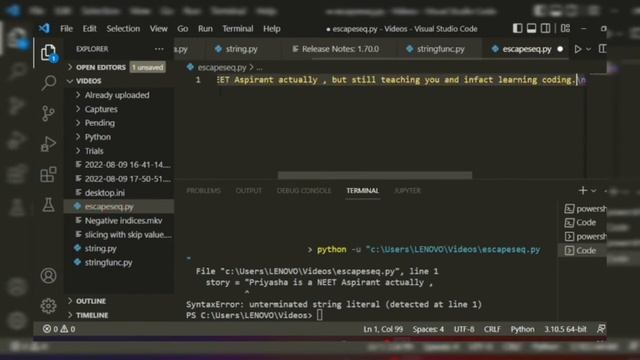Screen dimensions: 640x360
Task: Open the Extensions view icon
Action: [x=48, y=174]
